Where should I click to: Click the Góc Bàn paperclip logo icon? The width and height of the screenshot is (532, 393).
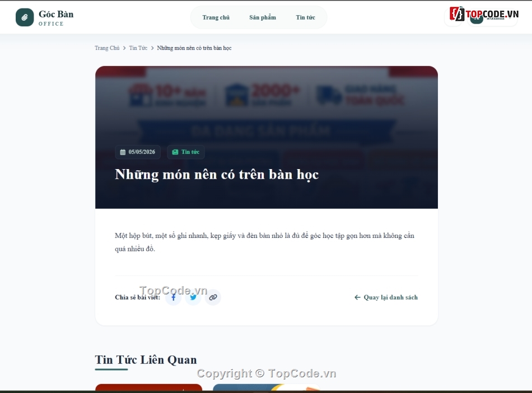[x=25, y=17]
